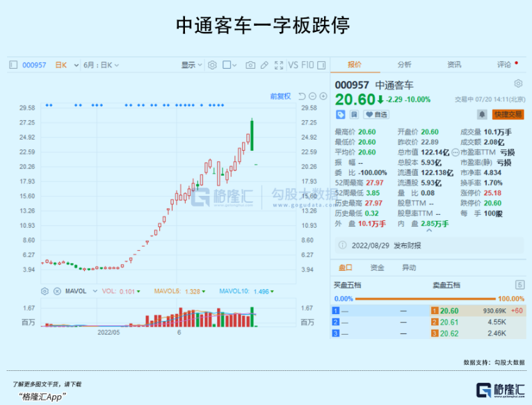532x405 pixels.
Task: Click the 前复权 adjustment link
Action: pyautogui.click(x=280, y=96)
